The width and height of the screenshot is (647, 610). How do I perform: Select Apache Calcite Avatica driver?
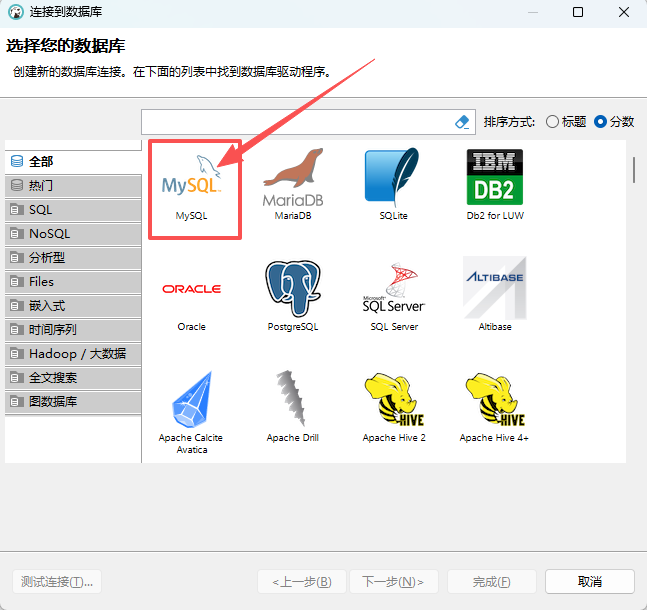point(191,413)
